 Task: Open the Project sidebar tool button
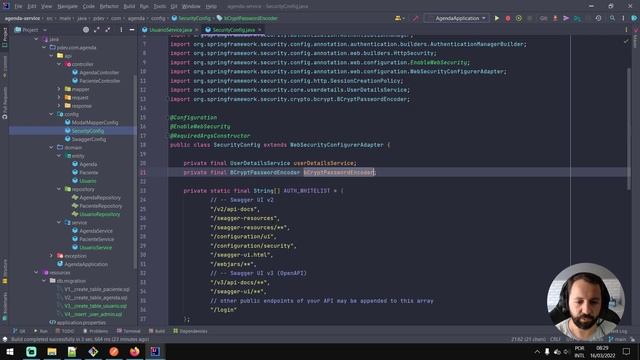point(4,38)
